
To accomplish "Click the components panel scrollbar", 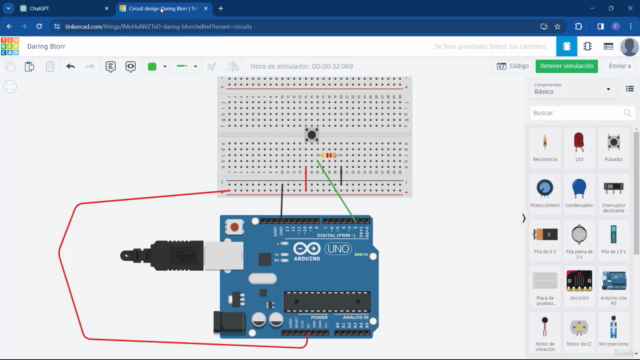I will (636, 193).
